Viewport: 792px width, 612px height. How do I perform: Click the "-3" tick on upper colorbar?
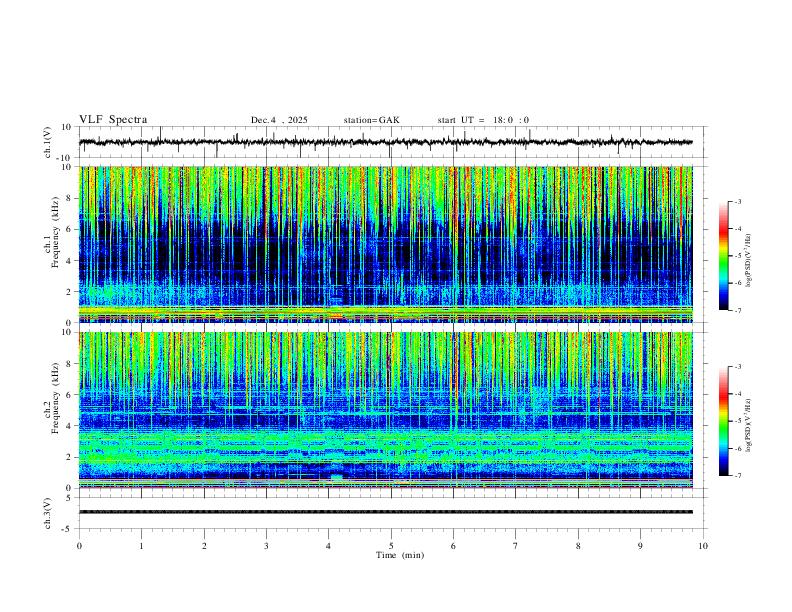pyautogui.click(x=737, y=201)
